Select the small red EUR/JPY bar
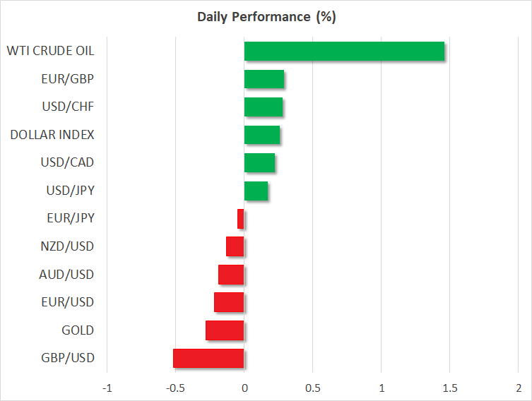This screenshot has height=401, width=532. [x=241, y=219]
